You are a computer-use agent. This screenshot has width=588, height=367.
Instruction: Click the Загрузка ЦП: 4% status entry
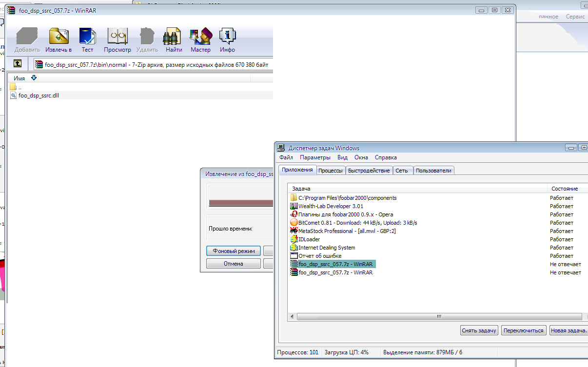click(346, 352)
